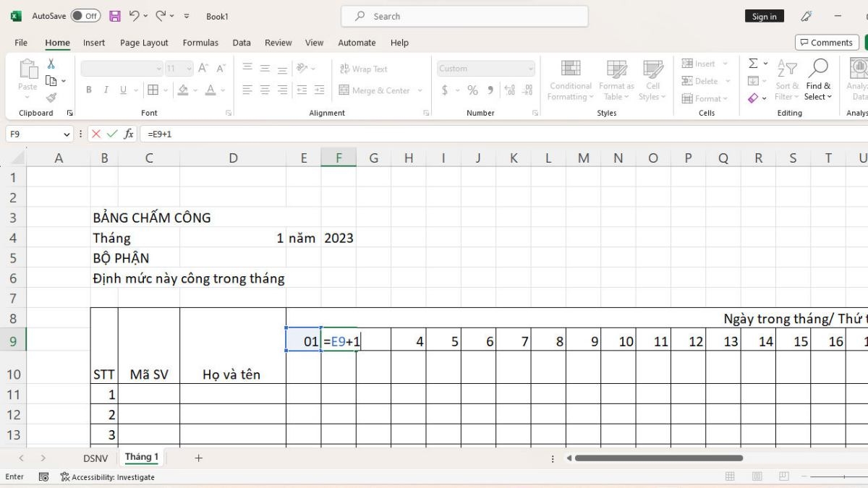Viewport: 868px width, 488px height.
Task: Select the DSNV sheet tab
Action: pos(95,458)
